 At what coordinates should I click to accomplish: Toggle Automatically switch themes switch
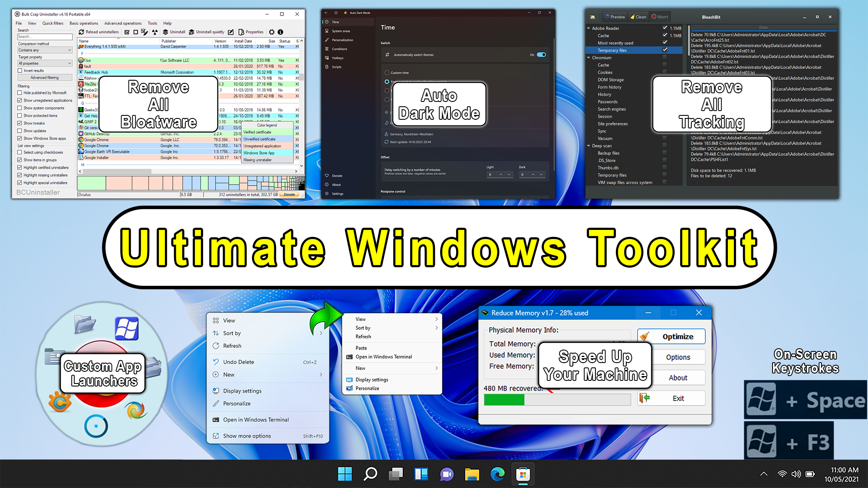541,55
